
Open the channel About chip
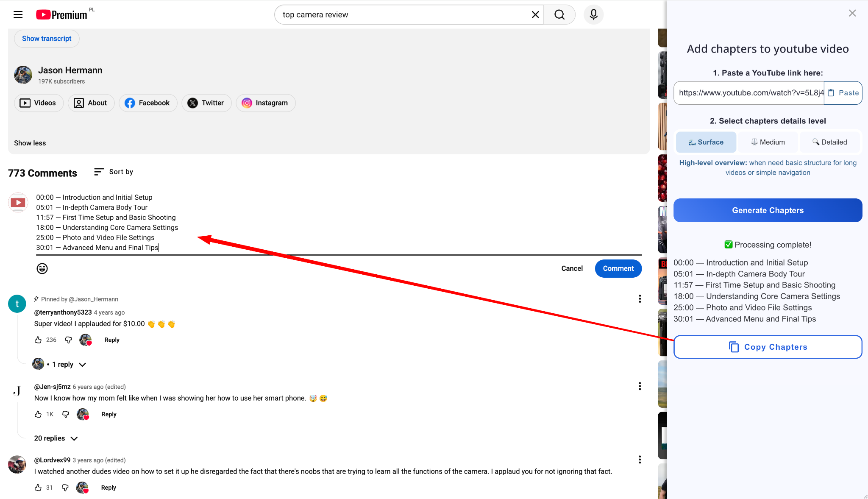(91, 103)
